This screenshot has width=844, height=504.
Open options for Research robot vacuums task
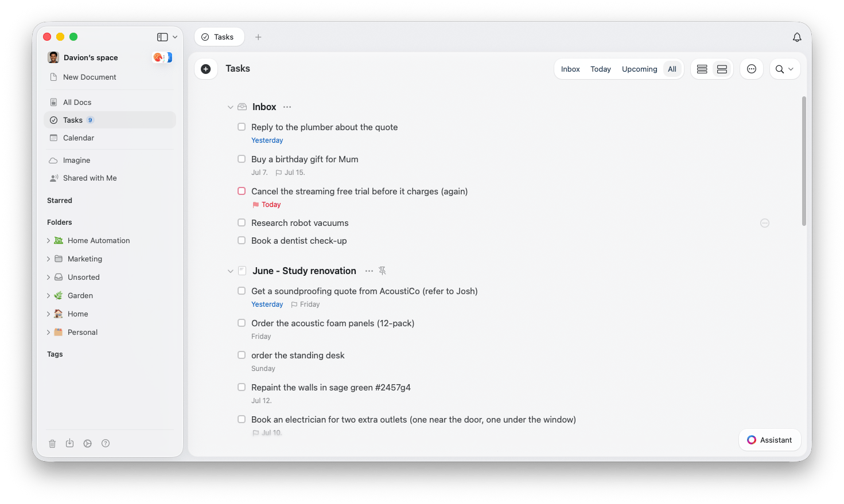(x=765, y=223)
